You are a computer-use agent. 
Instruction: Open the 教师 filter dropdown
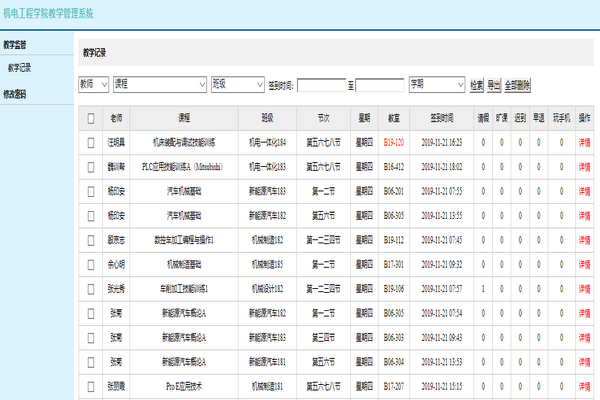pyautogui.click(x=94, y=85)
